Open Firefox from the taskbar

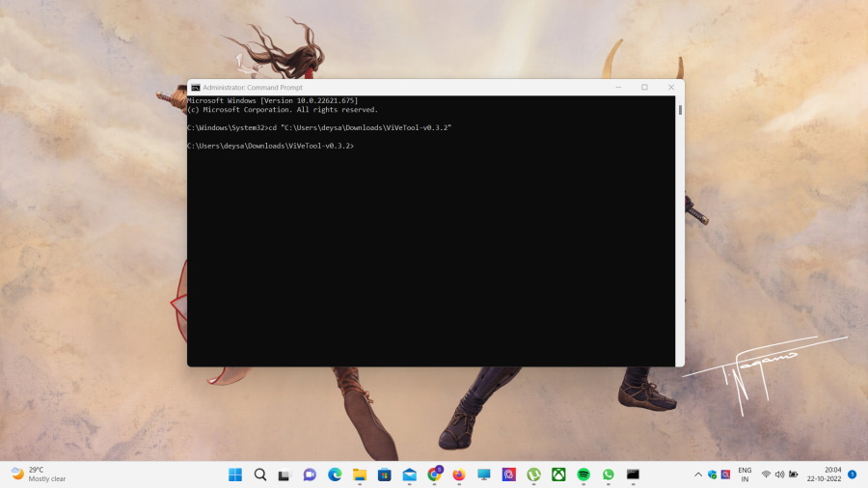[x=459, y=474]
